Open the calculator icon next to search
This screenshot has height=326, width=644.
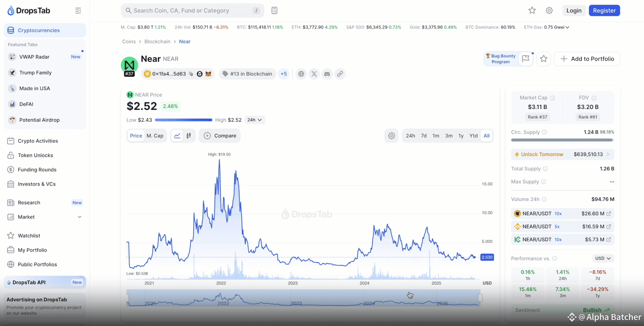click(x=274, y=11)
